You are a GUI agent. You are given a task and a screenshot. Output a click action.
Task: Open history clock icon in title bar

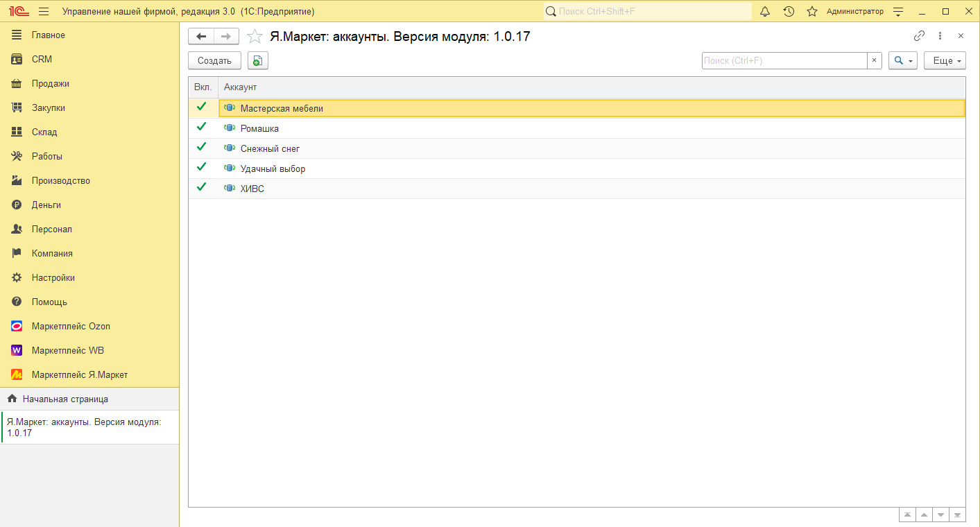coord(789,12)
